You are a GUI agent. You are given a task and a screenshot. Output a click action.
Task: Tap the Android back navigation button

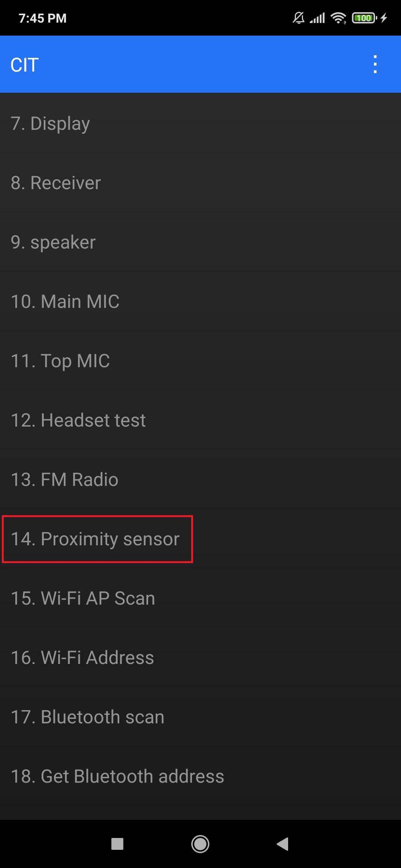tap(283, 844)
